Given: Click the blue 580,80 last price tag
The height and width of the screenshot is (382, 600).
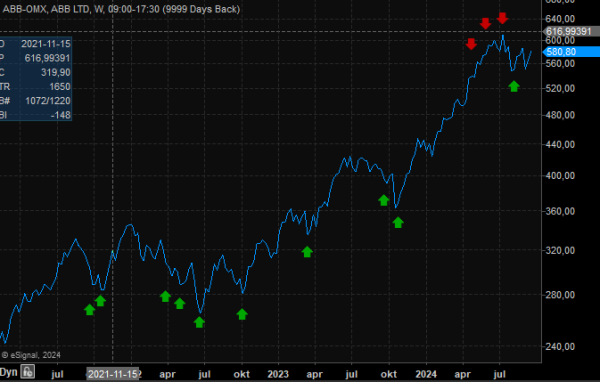Looking at the screenshot, I should tap(571, 52).
